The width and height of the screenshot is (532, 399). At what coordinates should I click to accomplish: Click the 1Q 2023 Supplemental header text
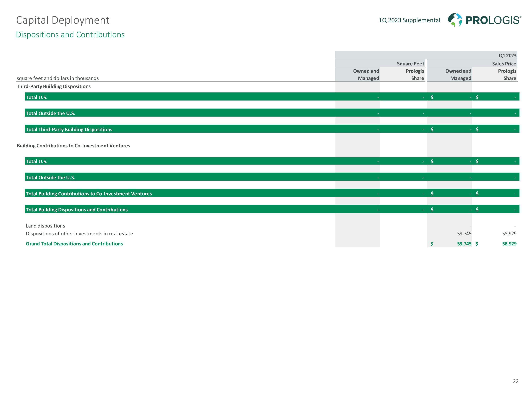pyautogui.click(x=409, y=20)
